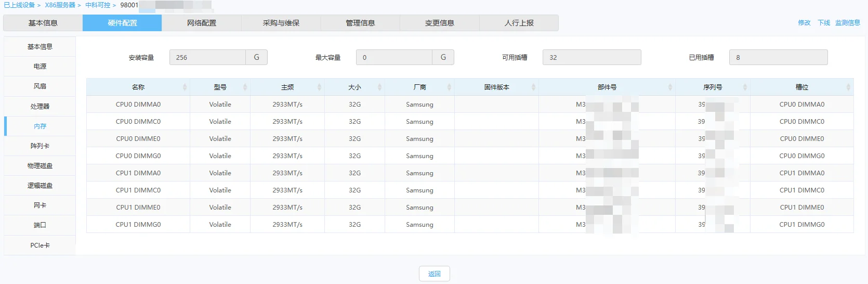
Task: Click Samsung in CPU0 DIMMG0 row
Action: click(x=419, y=156)
